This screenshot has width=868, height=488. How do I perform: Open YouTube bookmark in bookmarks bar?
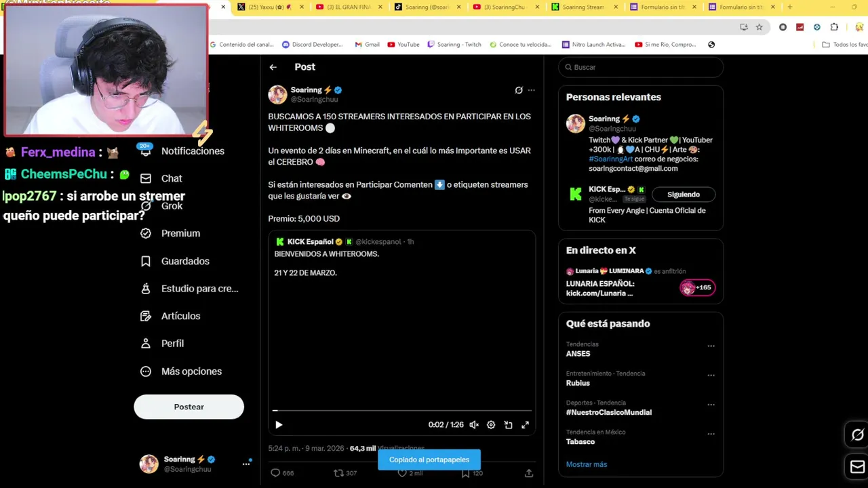403,45
